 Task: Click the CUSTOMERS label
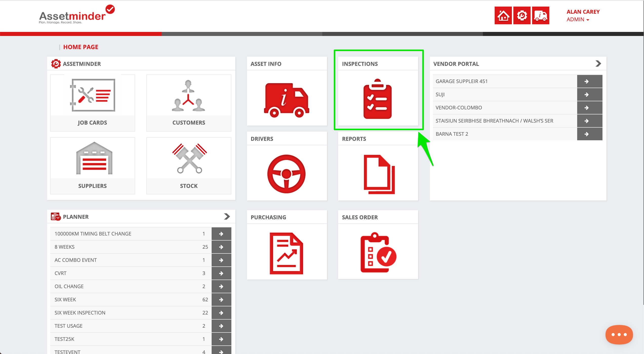(189, 123)
